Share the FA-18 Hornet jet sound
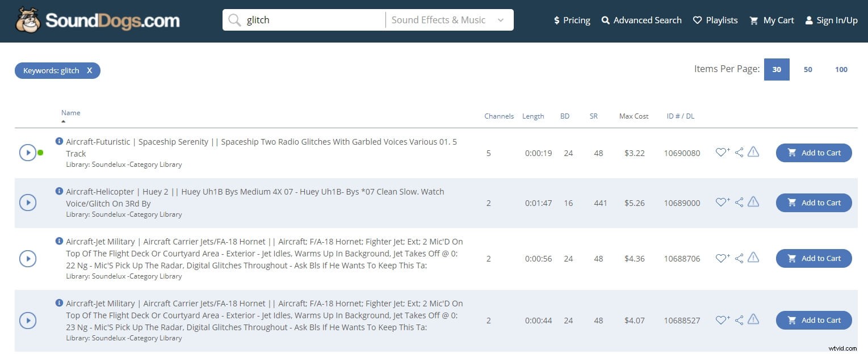 click(739, 258)
